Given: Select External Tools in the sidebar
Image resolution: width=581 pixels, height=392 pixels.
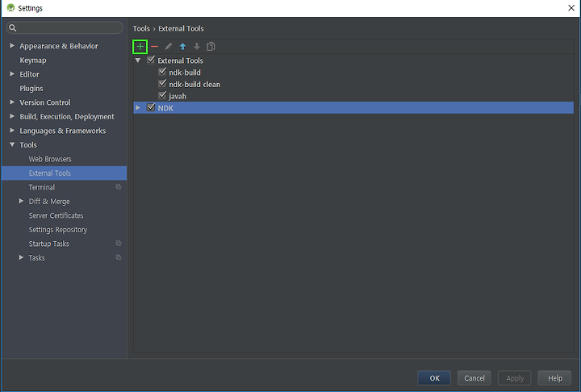Looking at the screenshot, I should point(64,173).
